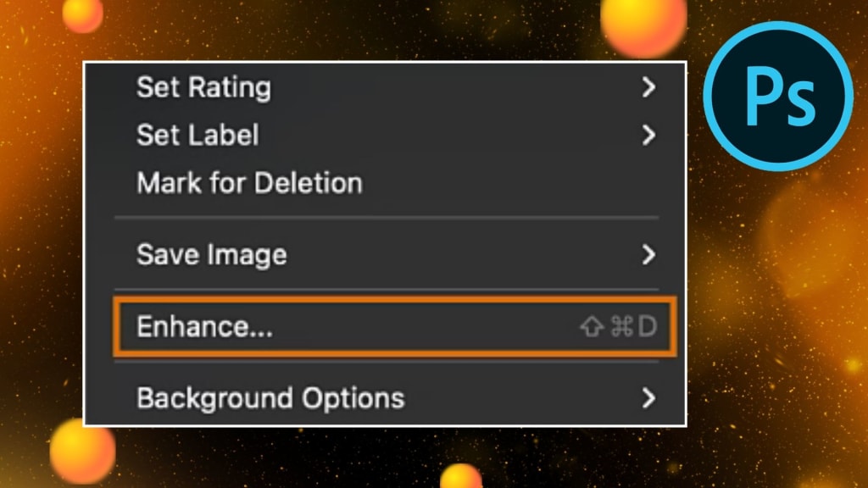
Task: Expand the Set Rating submenu arrow
Action: (648, 87)
